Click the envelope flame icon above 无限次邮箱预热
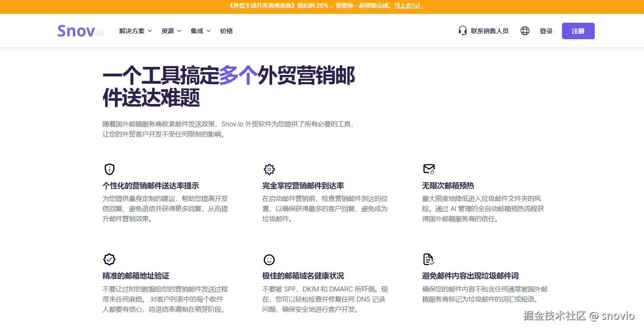 click(x=429, y=169)
